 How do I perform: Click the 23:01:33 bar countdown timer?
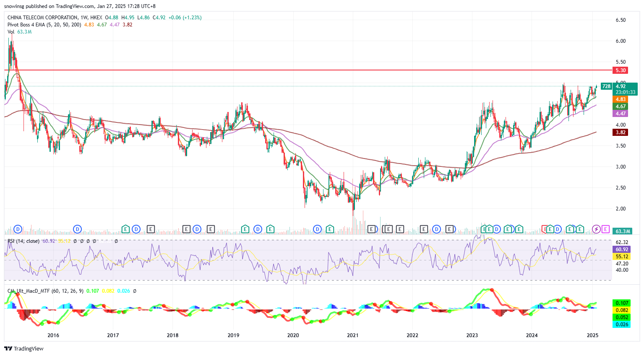tap(625, 92)
